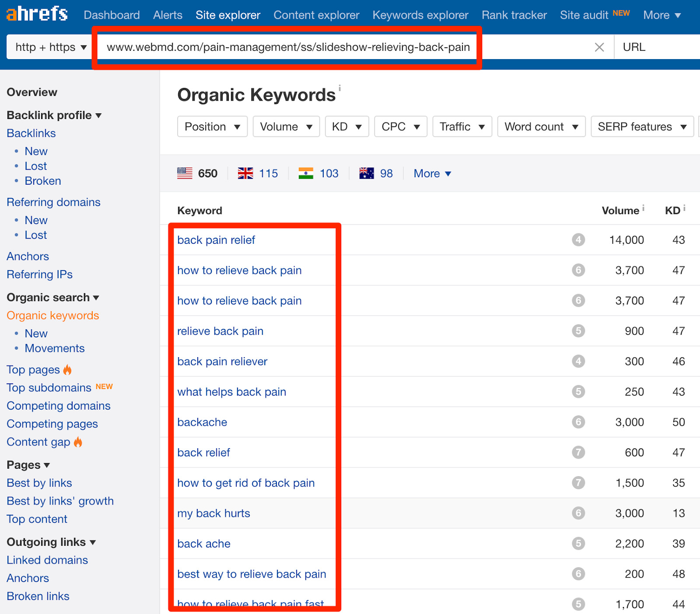Image resolution: width=700 pixels, height=614 pixels.
Task: Open Top subdomains report
Action: coord(49,388)
